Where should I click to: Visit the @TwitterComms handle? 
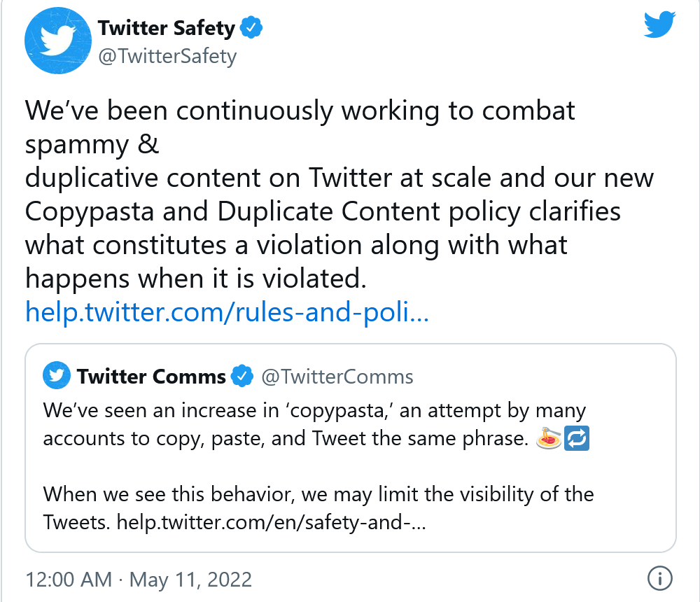pyautogui.click(x=337, y=377)
